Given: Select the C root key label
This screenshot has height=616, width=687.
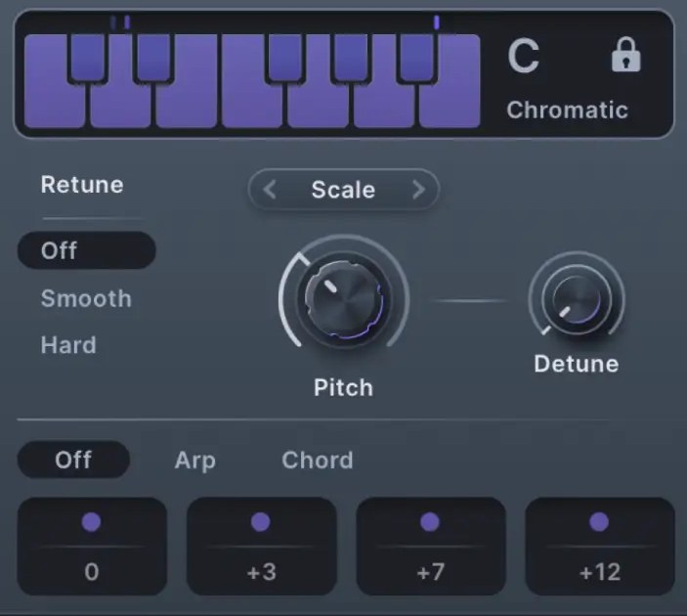Looking at the screenshot, I should coord(523,56).
